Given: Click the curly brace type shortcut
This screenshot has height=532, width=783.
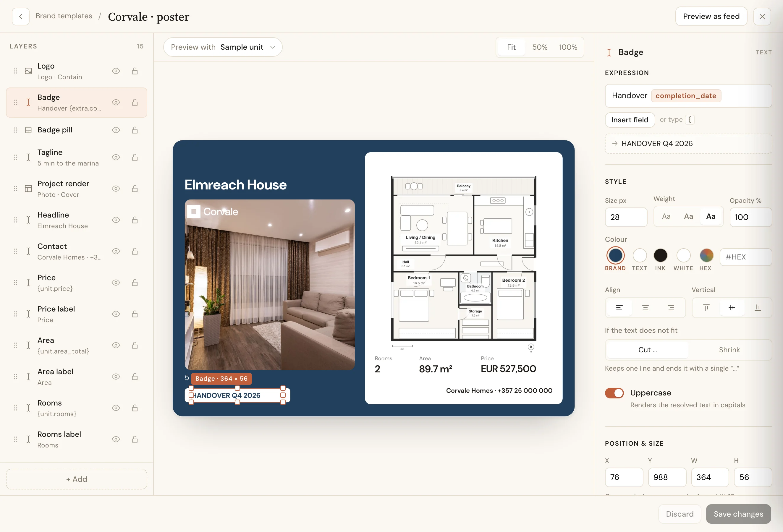Looking at the screenshot, I should pyautogui.click(x=690, y=119).
